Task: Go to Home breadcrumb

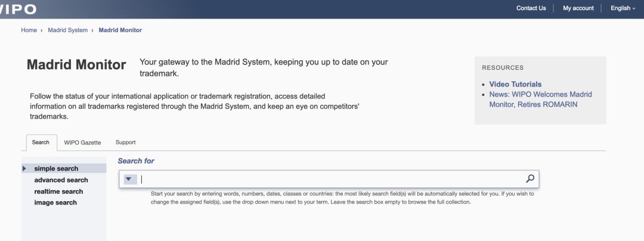Action: click(x=29, y=30)
